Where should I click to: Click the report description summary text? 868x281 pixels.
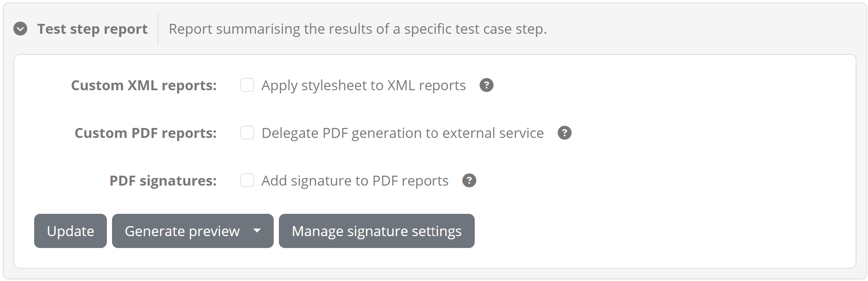coord(358,29)
